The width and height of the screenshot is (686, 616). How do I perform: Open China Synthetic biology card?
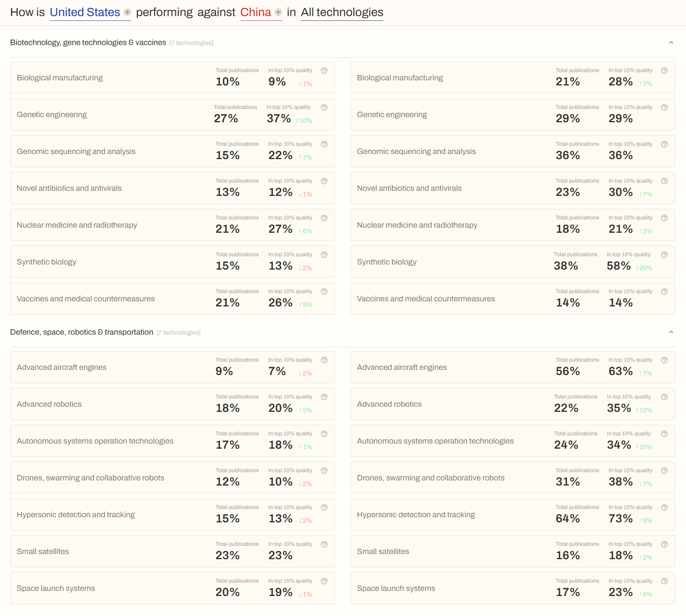tap(513, 262)
